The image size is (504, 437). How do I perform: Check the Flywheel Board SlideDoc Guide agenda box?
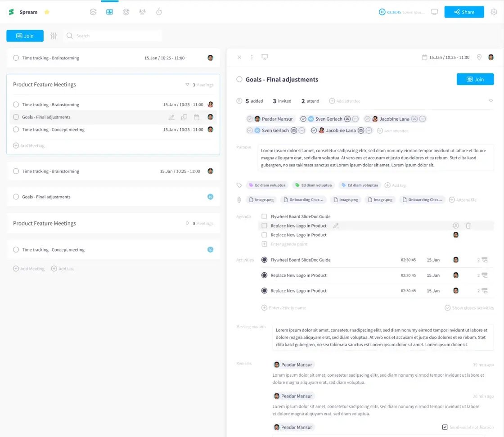(264, 216)
